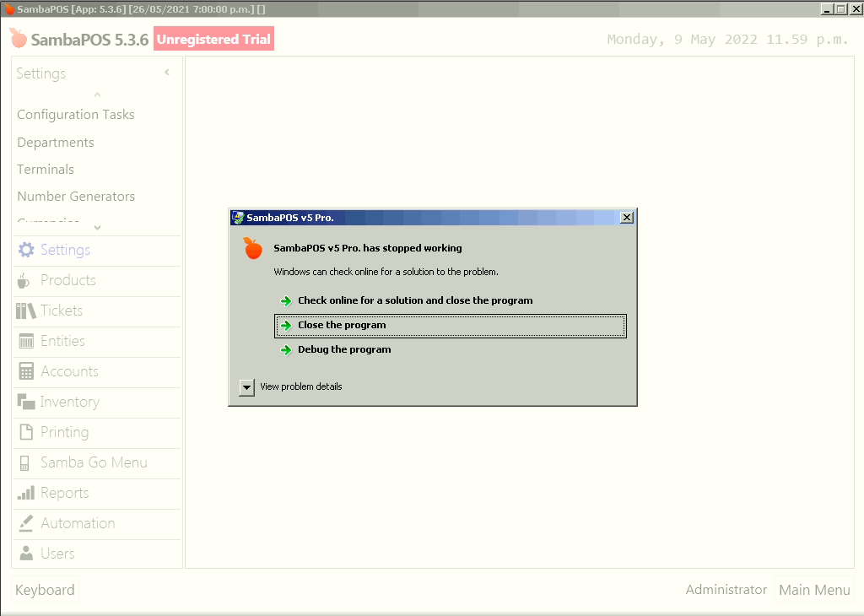Open the Inventory section
Image resolution: width=864 pixels, height=616 pixels.
pos(97,402)
